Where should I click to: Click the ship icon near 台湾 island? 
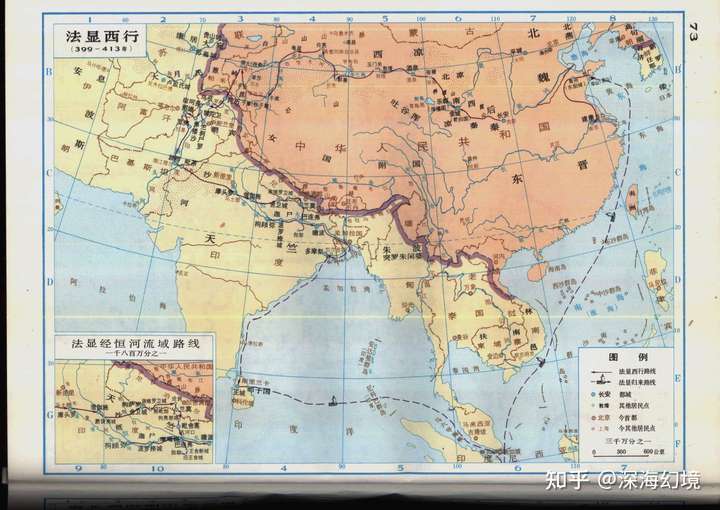click(610, 216)
